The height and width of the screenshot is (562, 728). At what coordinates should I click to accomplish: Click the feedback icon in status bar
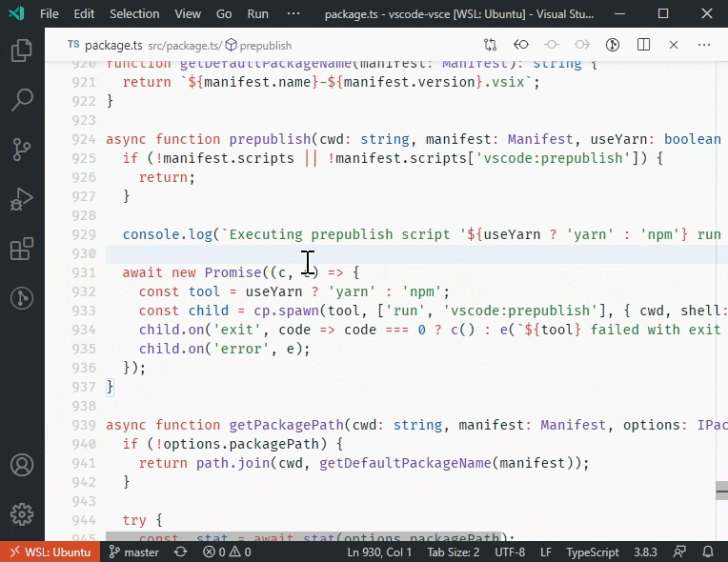[x=679, y=552]
